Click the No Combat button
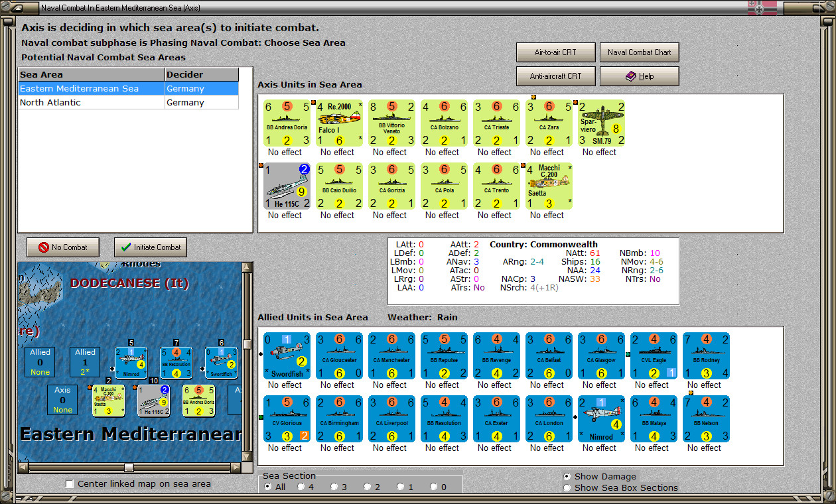 point(62,247)
